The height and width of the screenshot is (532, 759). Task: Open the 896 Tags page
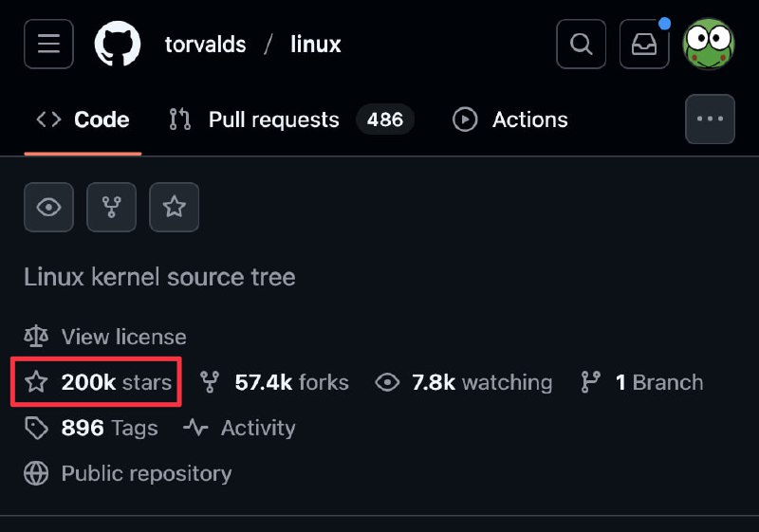pos(108,428)
